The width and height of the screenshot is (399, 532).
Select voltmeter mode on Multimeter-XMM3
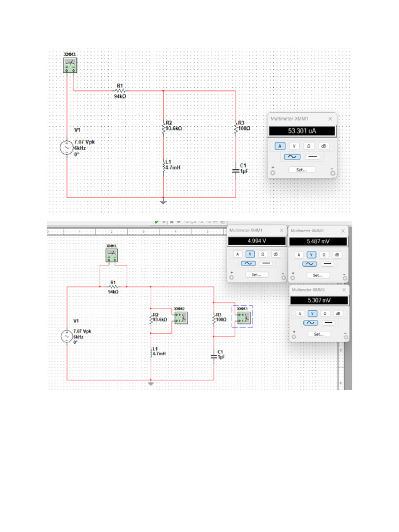coord(312,314)
